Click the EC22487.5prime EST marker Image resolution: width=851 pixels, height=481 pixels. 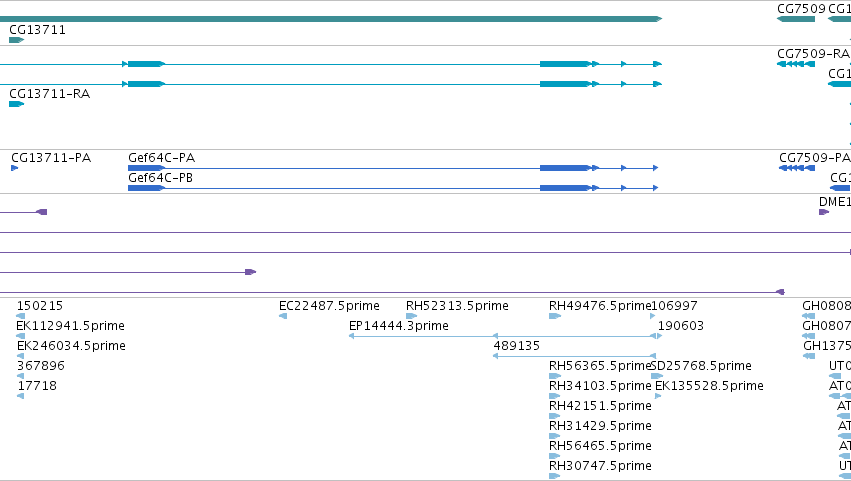point(283,316)
